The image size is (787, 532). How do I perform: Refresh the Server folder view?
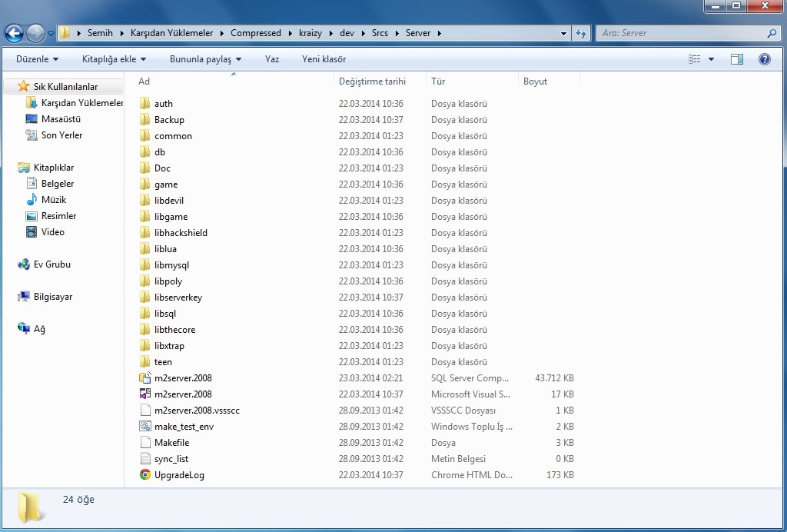click(x=581, y=33)
